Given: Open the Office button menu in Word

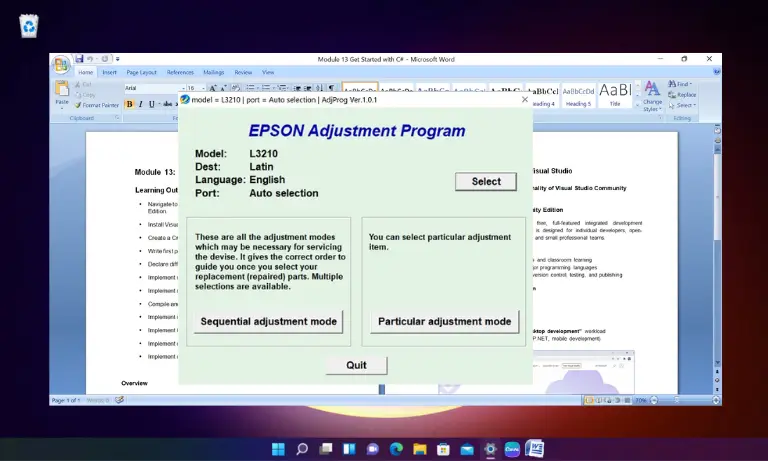Looking at the screenshot, I should 62,64.
